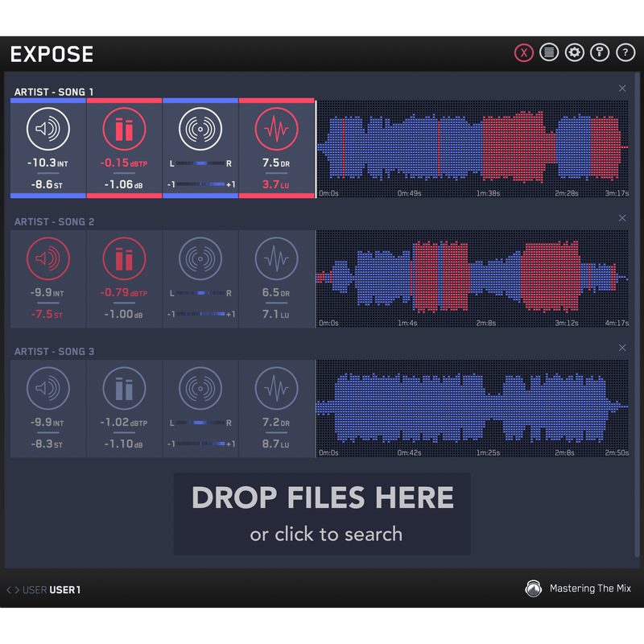
Task: Click inside Song 1 waveform display
Action: [473, 149]
